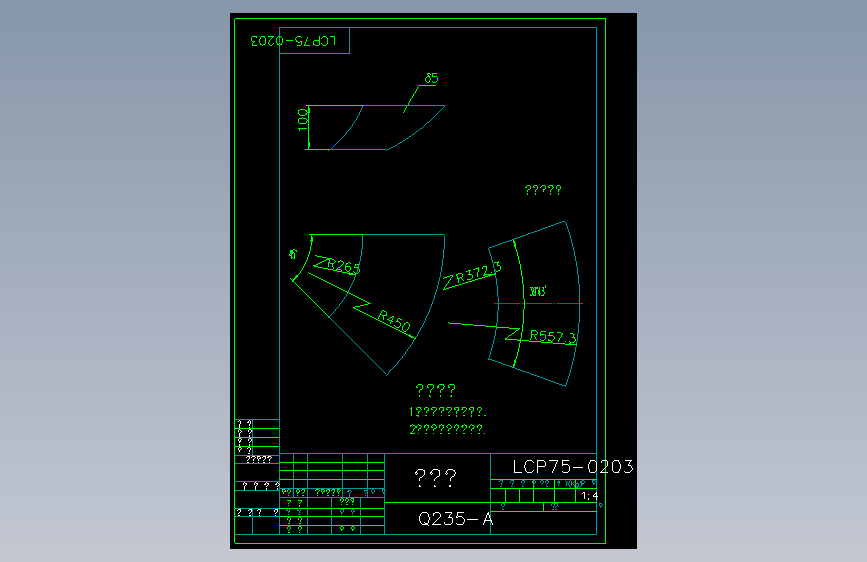Select the R372.3 radius dimension text
The width and height of the screenshot is (867, 562).
tap(478, 273)
